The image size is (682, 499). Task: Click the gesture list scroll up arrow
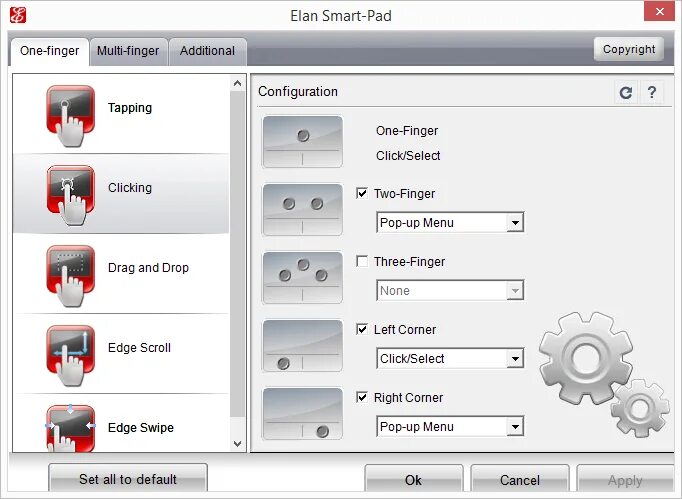coord(237,83)
